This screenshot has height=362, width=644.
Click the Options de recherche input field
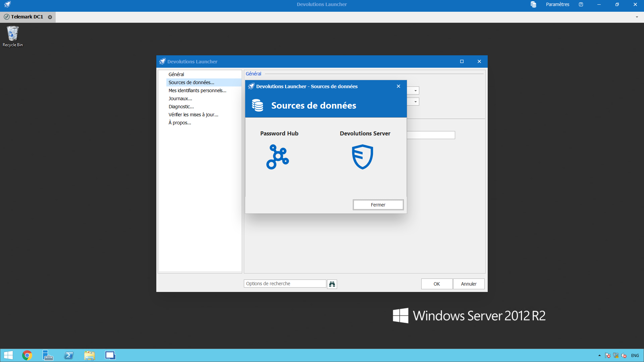(x=285, y=283)
